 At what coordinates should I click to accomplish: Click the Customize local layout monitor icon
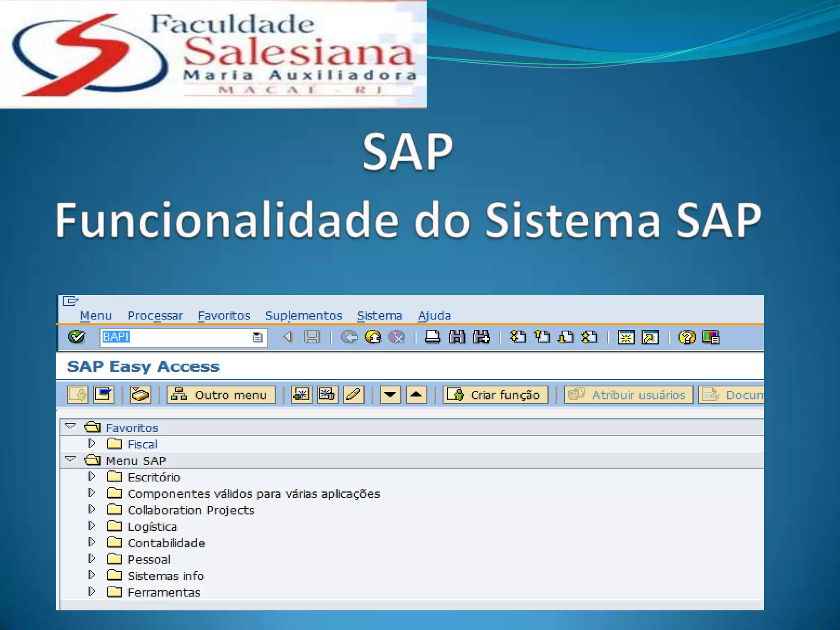(x=711, y=337)
